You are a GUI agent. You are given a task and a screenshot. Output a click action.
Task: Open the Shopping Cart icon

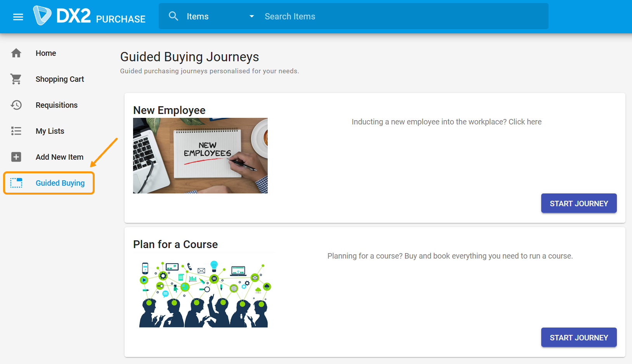[16, 79]
